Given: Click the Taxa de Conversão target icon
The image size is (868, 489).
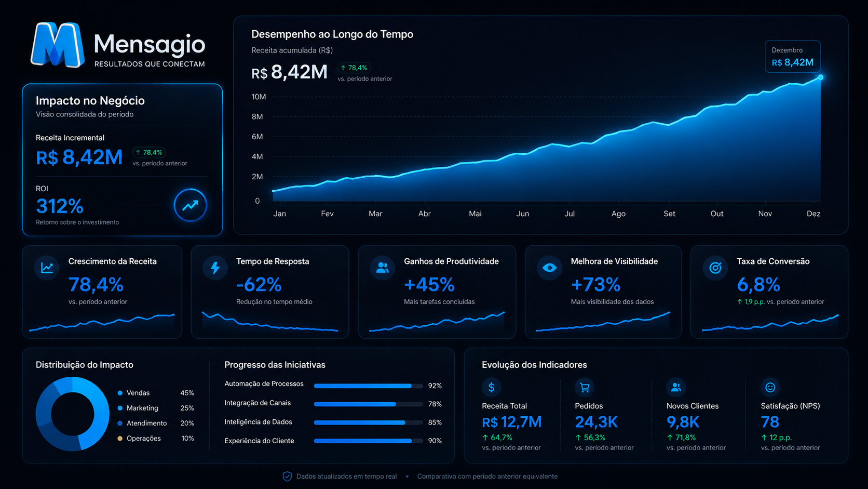Looking at the screenshot, I should click(x=715, y=268).
